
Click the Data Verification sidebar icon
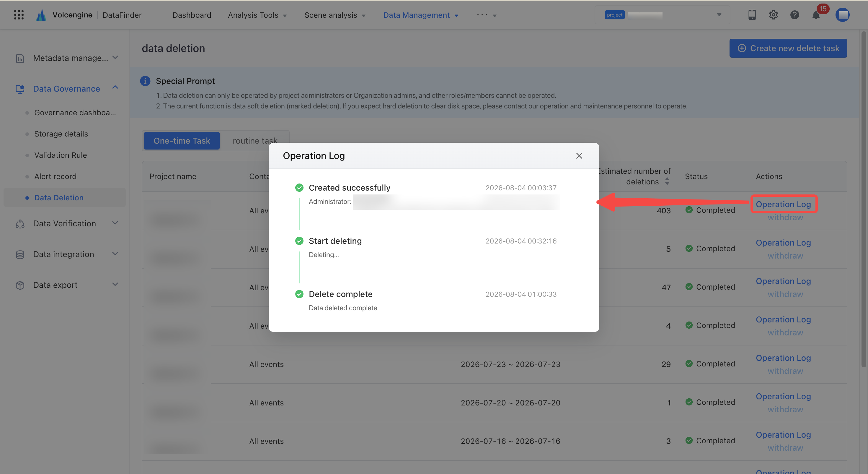point(20,224)
